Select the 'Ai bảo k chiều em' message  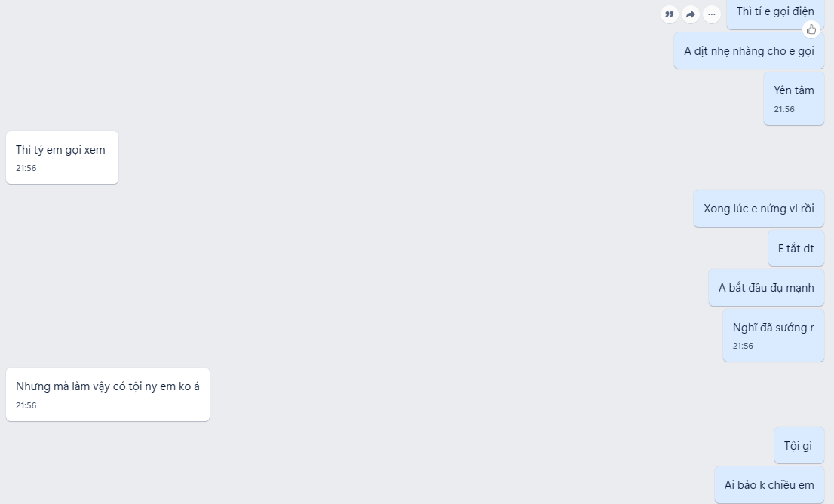(x=769, y=485)
